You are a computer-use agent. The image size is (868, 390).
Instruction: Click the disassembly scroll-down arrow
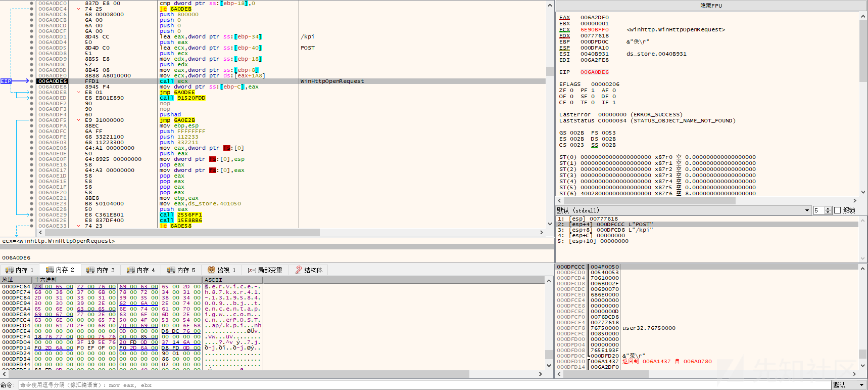pos(550,224)
